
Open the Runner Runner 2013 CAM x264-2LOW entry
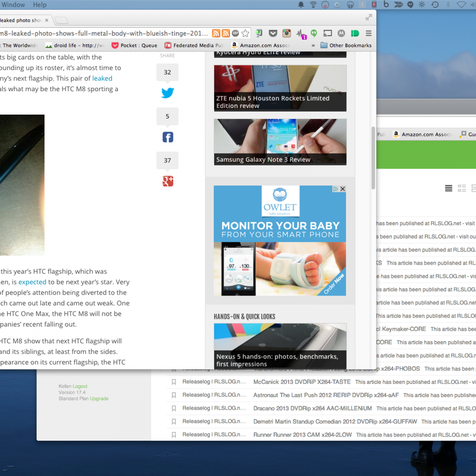pyautogui.click(x=303, y=435)
